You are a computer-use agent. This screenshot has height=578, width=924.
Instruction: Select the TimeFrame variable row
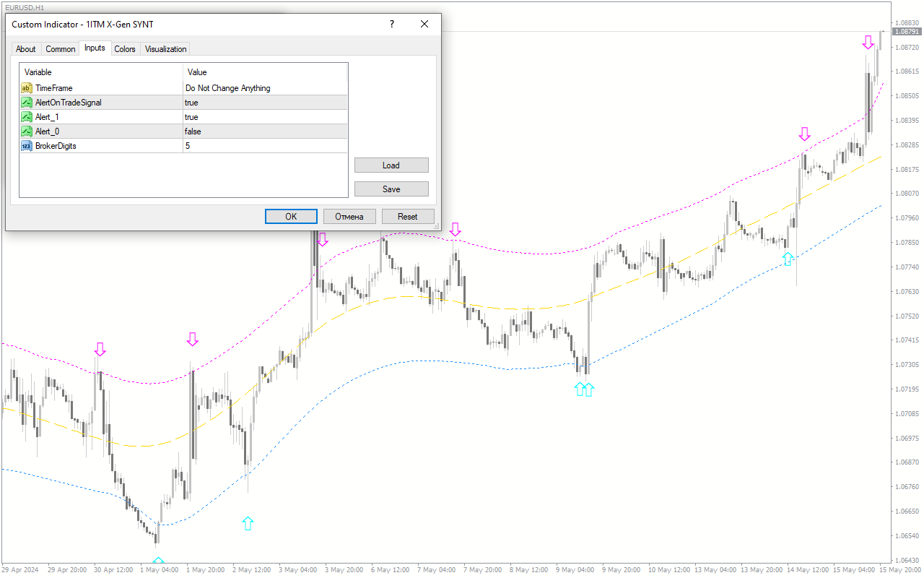click(x=183, y=88)
